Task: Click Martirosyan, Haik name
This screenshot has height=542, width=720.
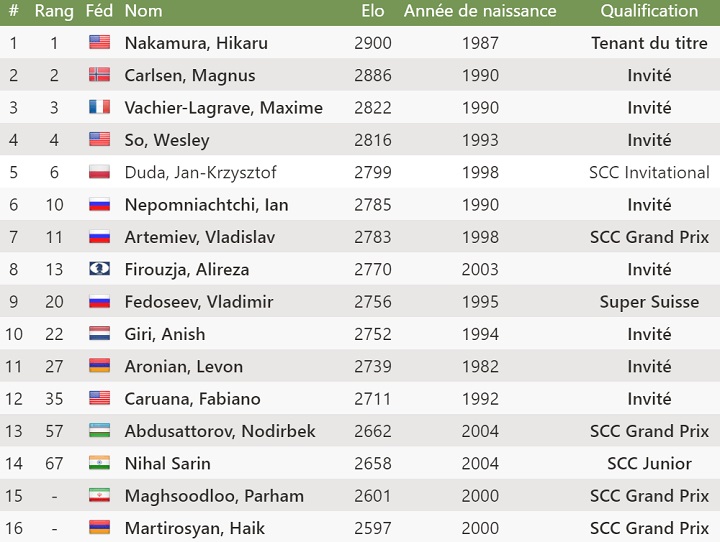Action: click(x=195, y=528)
